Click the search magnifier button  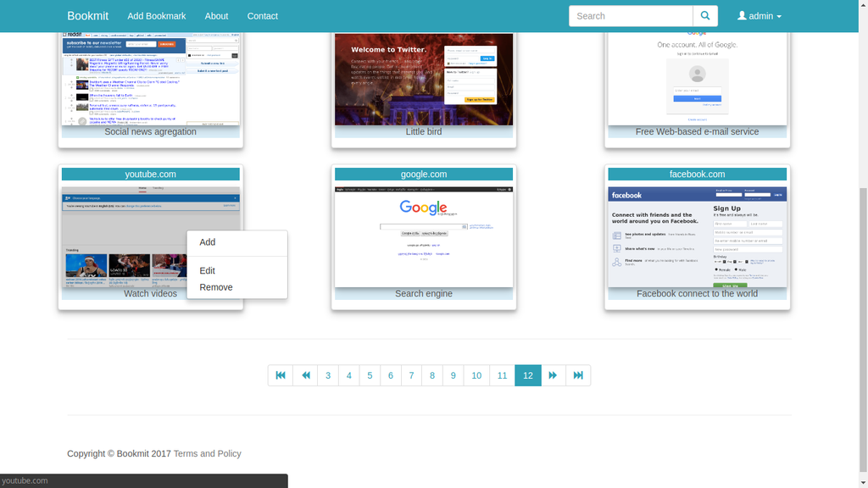(704, 16)
